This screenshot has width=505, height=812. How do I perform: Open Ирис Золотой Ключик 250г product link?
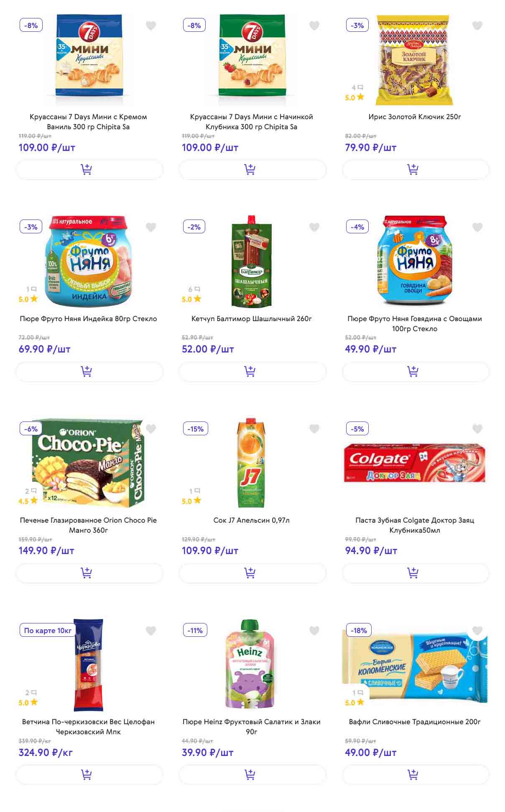click(415, 117)
